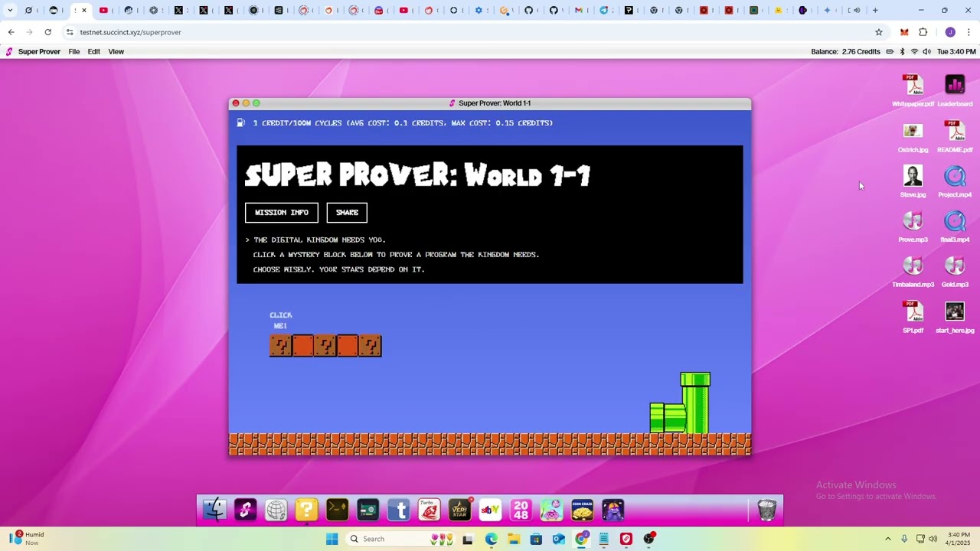Click the speaker icon in the pink desktop menu bar
Image resolution: width=980 pixels, height=551 pixels.
pos(926,52)
